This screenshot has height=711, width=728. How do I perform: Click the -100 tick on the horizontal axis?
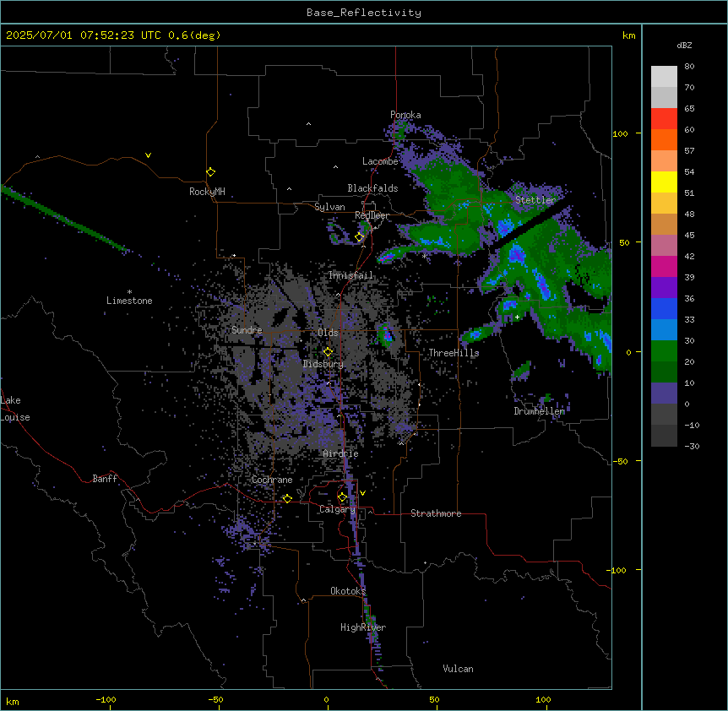[106, 699]
